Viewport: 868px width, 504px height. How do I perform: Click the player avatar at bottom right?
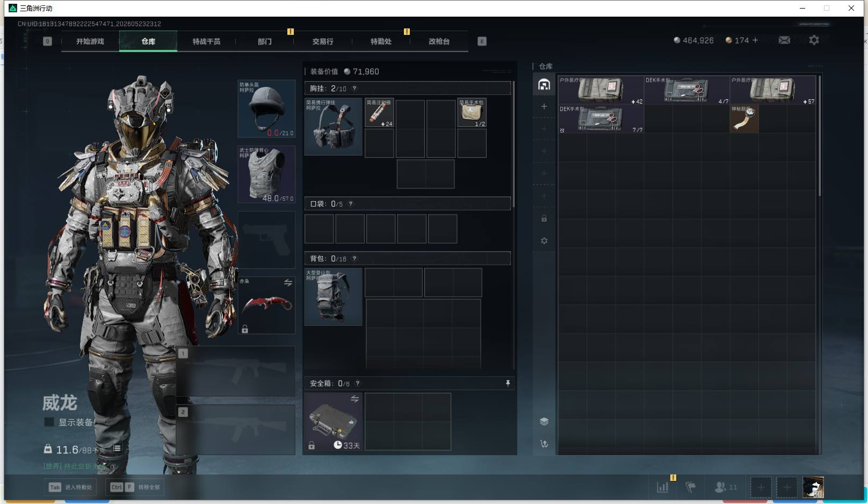coord(813,487)
